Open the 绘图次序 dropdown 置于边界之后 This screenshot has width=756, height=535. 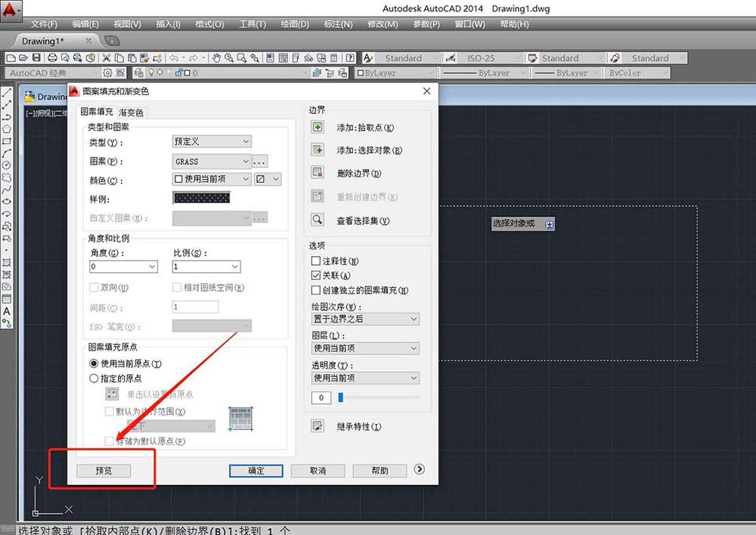[365, 319]
